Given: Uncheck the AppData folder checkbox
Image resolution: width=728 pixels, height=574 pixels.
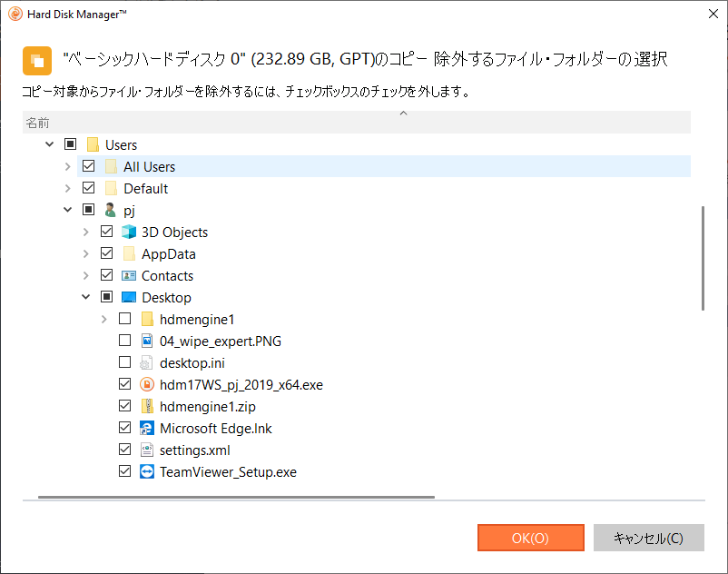Looking at the screenshot, I should click(x=107, y=253).
